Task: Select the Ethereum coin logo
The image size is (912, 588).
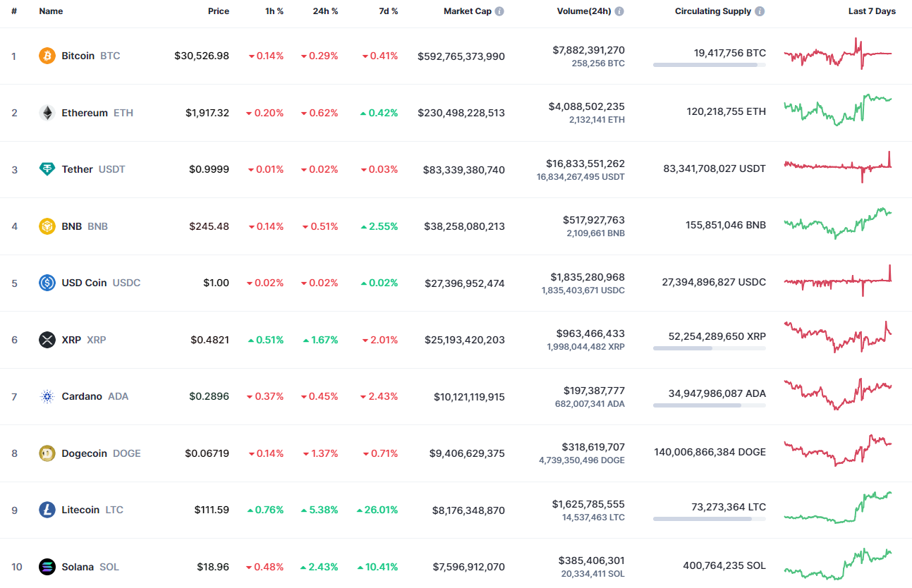Action: 47,112
